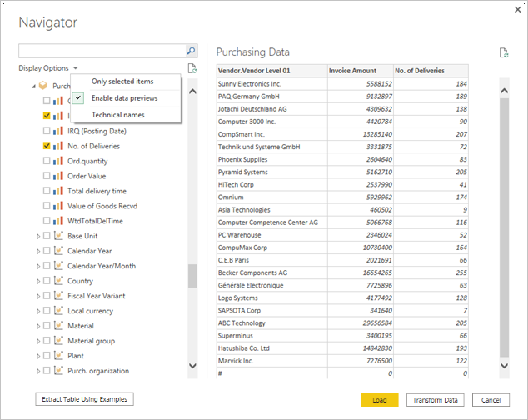The image size is (528, 420).
Task: Click Extract Table Using Examples button
Action: tap(84, 399)
